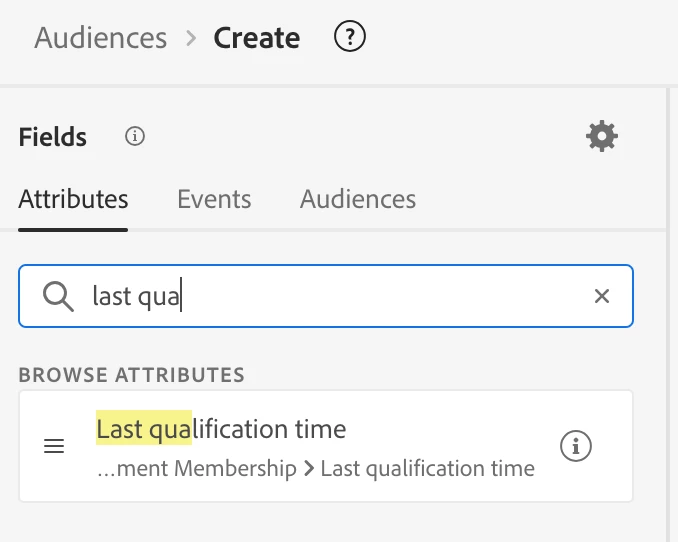Click the Create breadcrumb title

257,39
